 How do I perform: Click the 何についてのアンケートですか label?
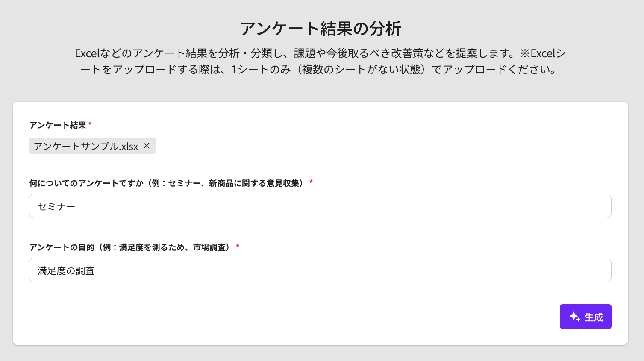[167, 183]
